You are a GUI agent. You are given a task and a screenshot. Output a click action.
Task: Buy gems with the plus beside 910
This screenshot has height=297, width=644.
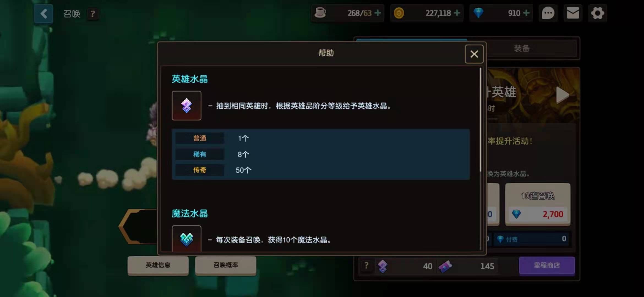[526, 13]
